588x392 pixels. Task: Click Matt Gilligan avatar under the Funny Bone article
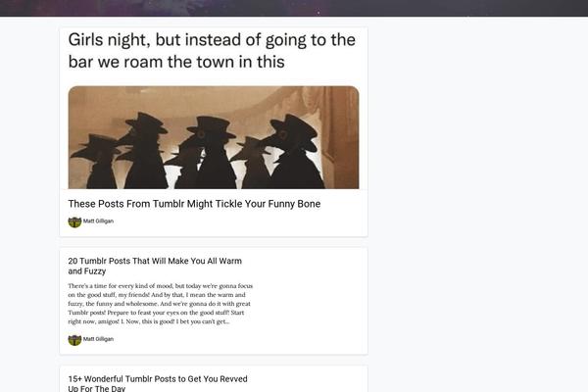[x=74, y=221]
